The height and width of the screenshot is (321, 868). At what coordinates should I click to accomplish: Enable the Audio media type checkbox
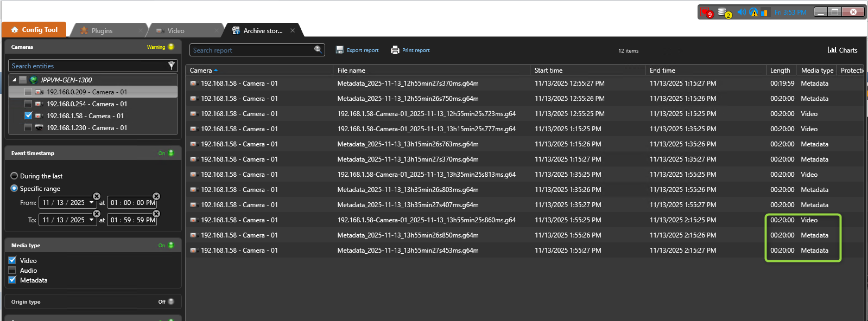click(12, 271)
